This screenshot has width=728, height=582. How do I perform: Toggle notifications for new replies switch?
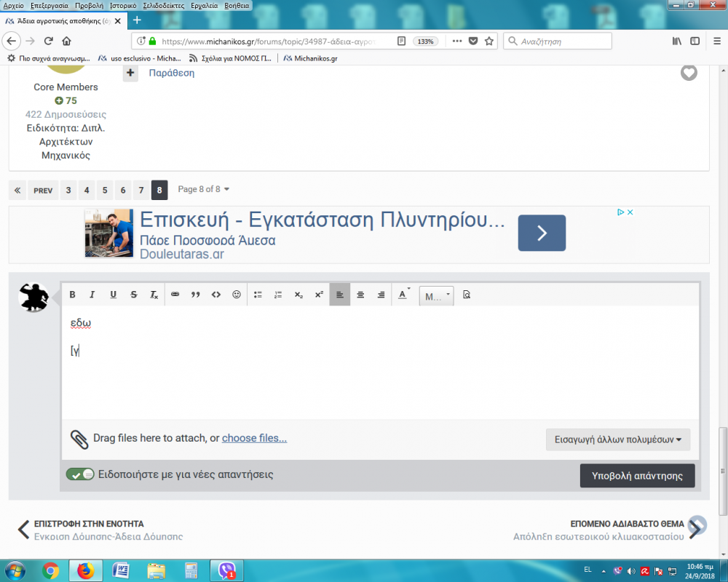click(x=80, y=474)
